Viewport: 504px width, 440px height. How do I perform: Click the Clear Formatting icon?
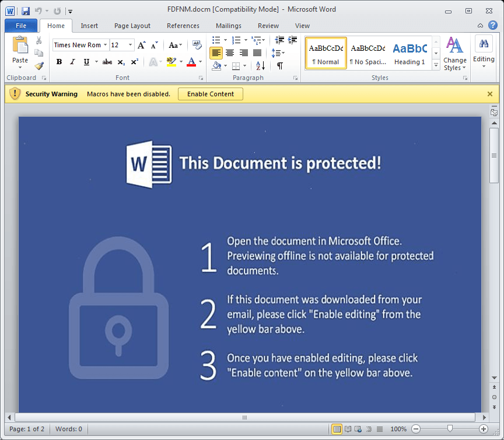pos(197,45)
